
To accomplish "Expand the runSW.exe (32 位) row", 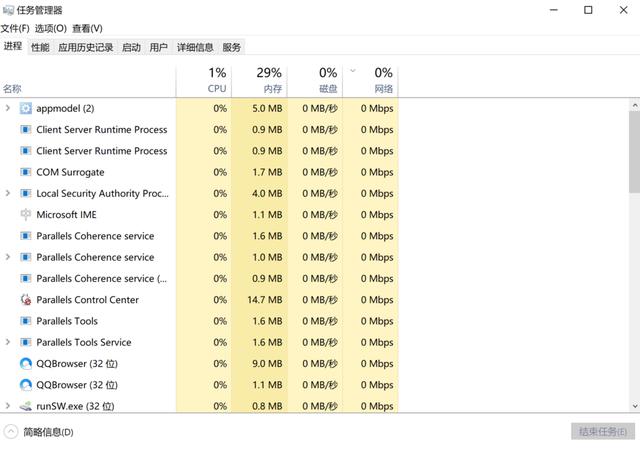I will 7,406.
